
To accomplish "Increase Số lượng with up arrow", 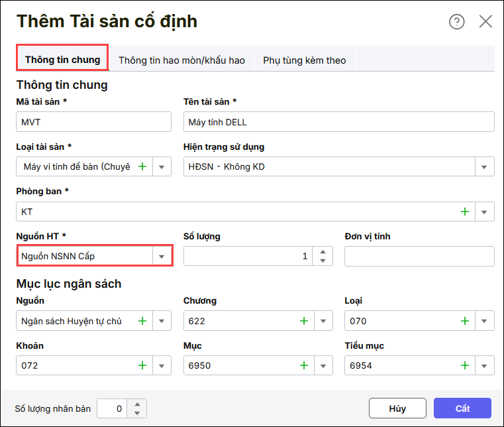I will click(x=323, y=252).
